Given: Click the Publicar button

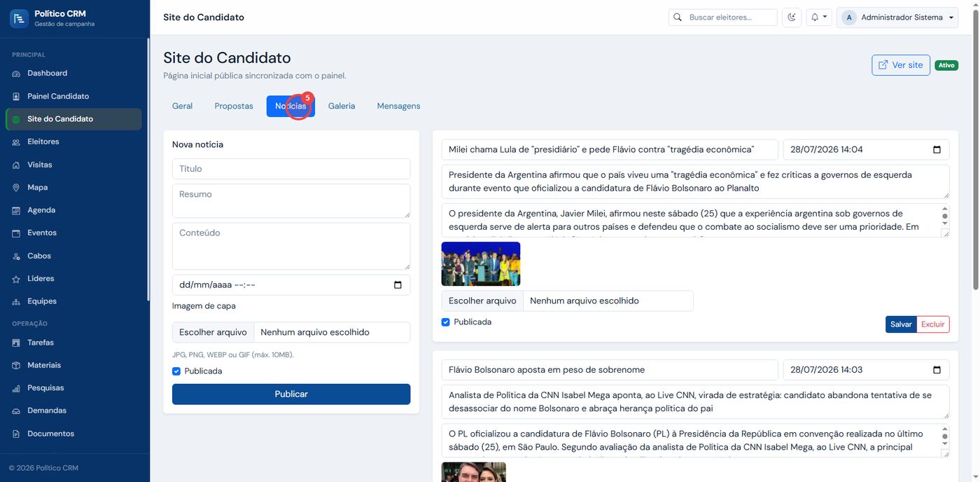Looking at the screenshot, I should (291, 394).
